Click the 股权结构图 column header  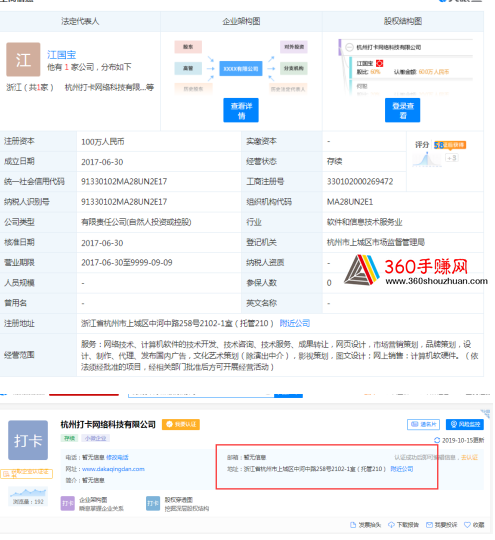[x=403, y=21]
